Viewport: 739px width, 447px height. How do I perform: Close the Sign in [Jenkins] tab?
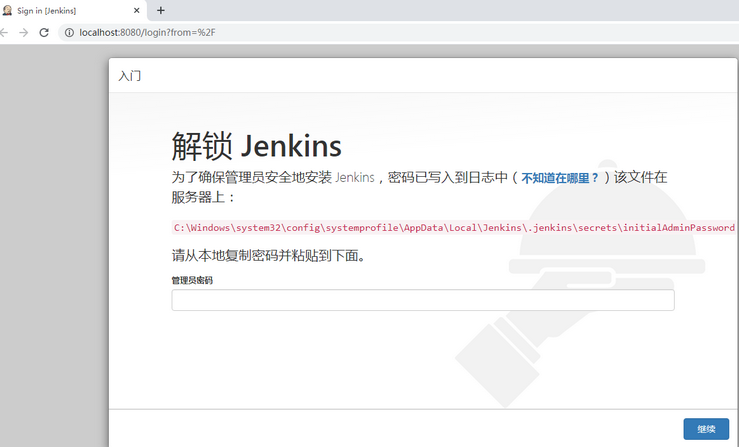point(137,10)
